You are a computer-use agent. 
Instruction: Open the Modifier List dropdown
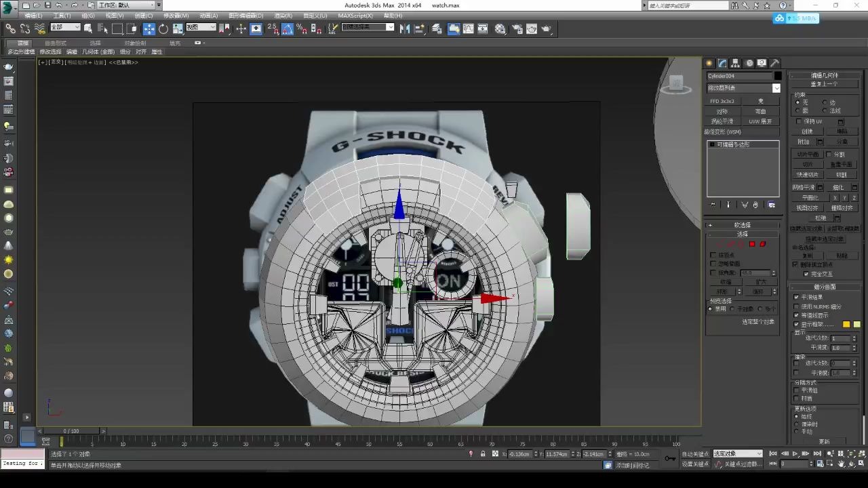(743, 88)
